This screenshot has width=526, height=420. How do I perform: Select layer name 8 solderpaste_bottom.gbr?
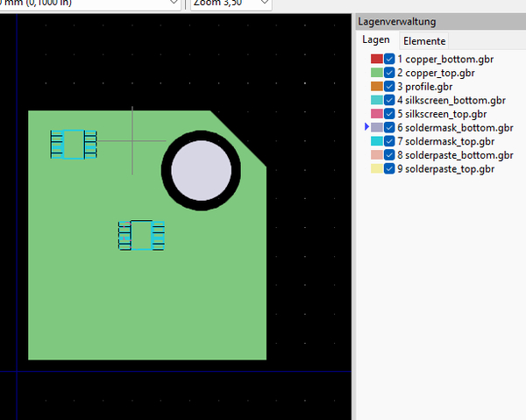pyautogui.click(x=455, y=155)
